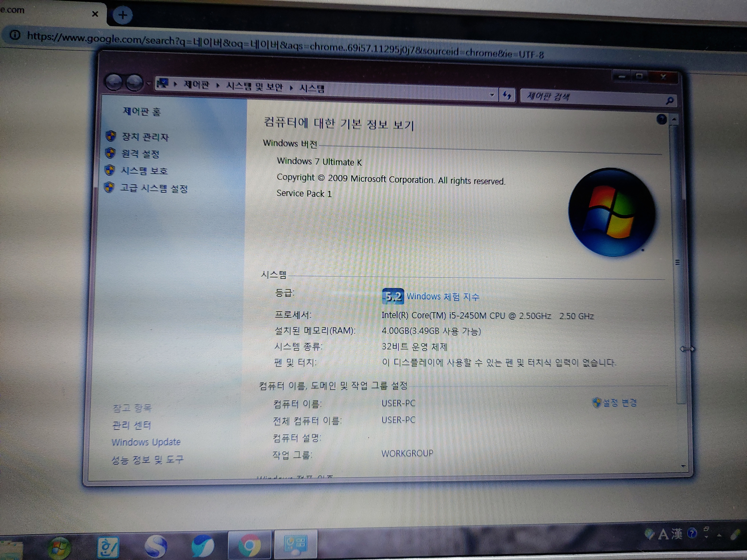The height and width of the screenshot is (560, 747).
Task: Click the 漢 Hanja conversion button
Action: [x=677, y=534]
